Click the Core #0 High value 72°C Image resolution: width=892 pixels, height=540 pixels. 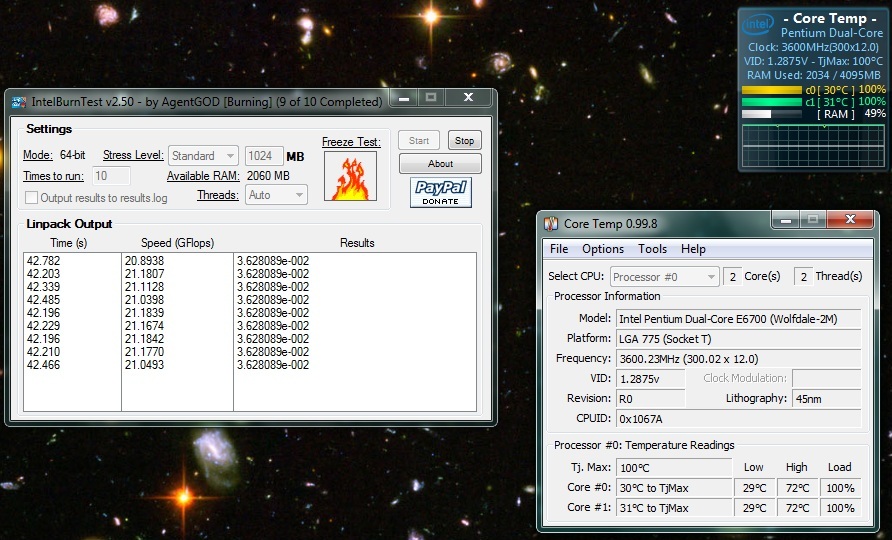(x=797, y=488)
